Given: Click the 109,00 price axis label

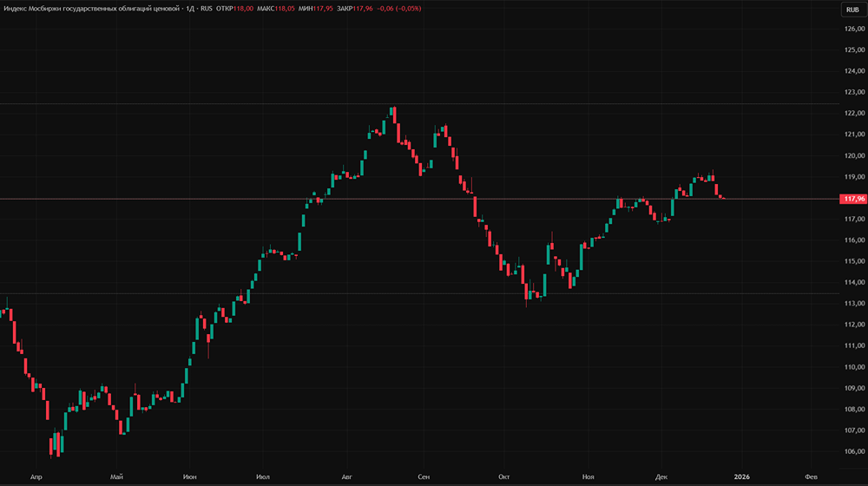Looking at the screenshot, I should 855,388.
